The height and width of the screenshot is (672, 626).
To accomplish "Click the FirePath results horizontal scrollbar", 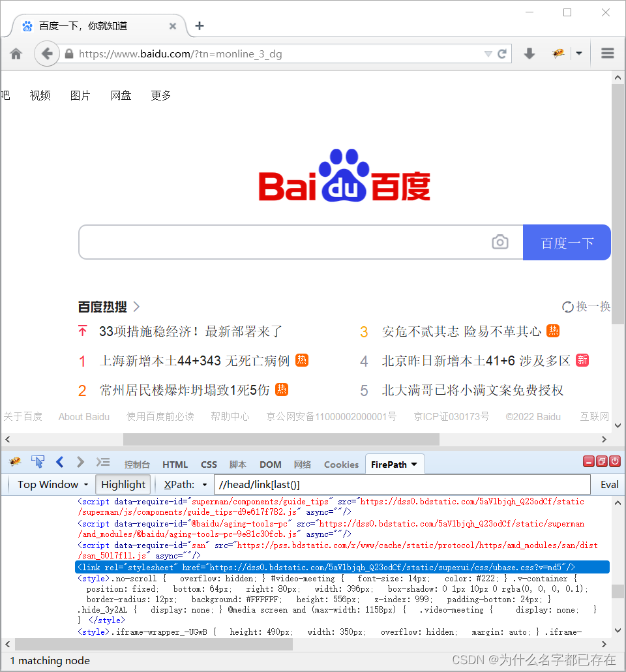I will pos(154,644).
